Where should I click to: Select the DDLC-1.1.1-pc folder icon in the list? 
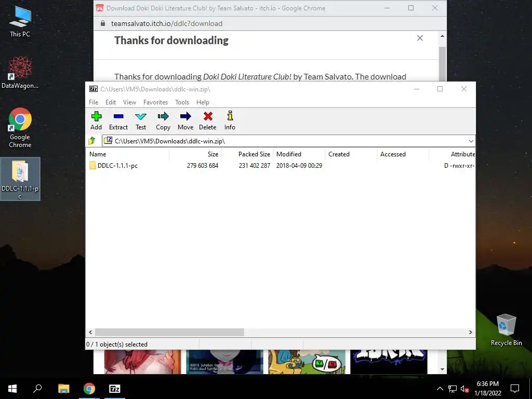[92, 166]
